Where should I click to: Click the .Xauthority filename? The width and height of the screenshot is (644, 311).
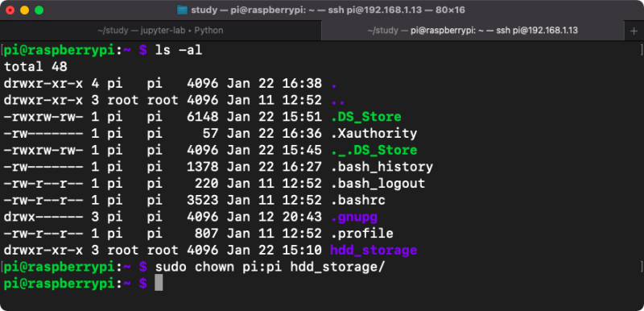(374, 134)
